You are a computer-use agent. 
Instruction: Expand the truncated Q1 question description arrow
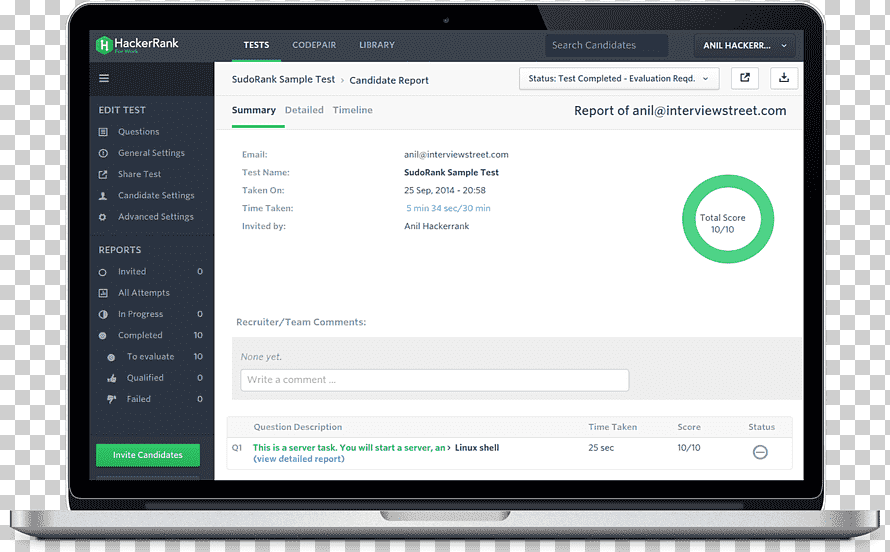click(x=448, y=448)
